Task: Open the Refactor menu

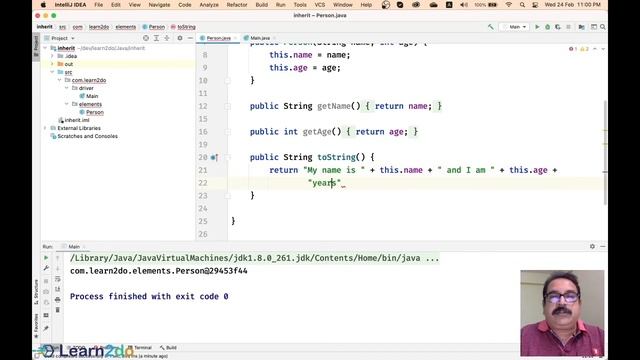Action: (x=237, y=5)
